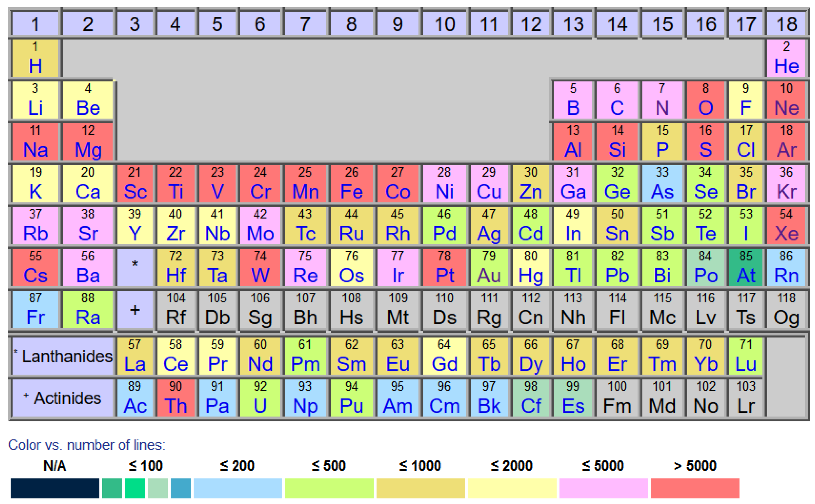Open the Iron (Fe) element link
This screenshot has width=815, height=504.
click(351, 184)
